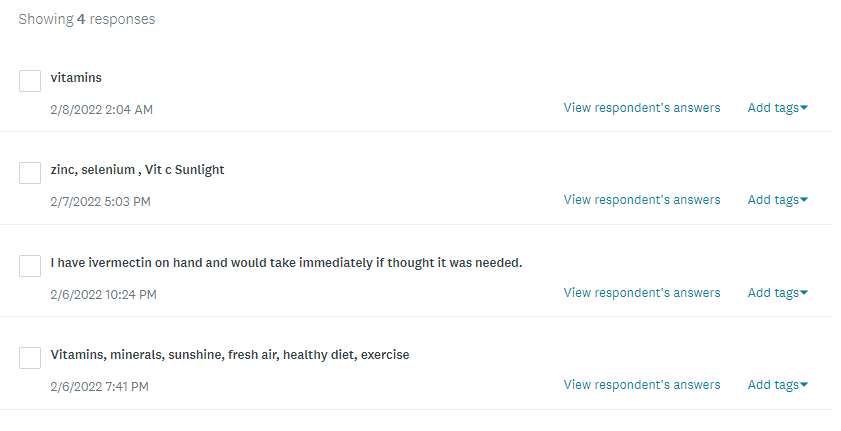View respondent's answers for the ivermectin response
The height and width of the screenshot is (431, 841).
(x=641, y=293)
